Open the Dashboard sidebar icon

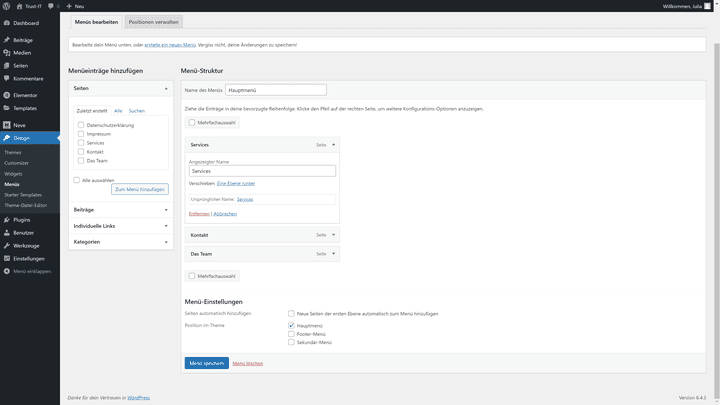pyautogui.click(x=6, y=23)
